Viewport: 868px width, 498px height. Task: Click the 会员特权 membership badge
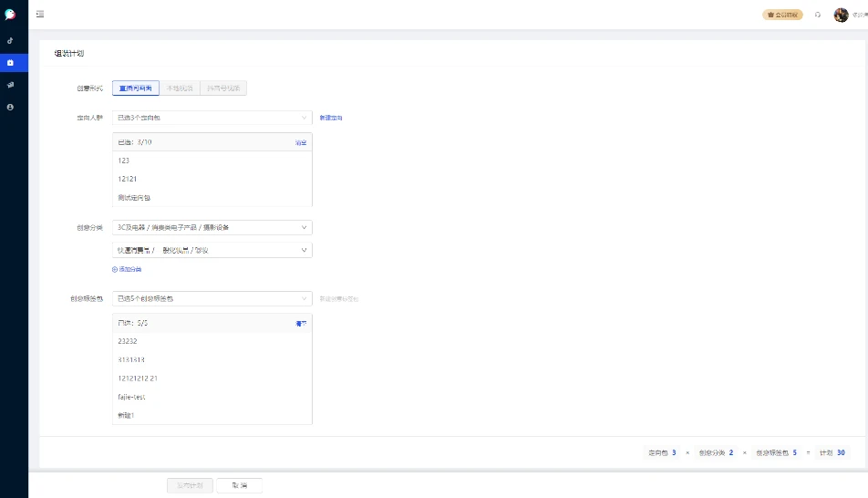[x=782, y=15]
